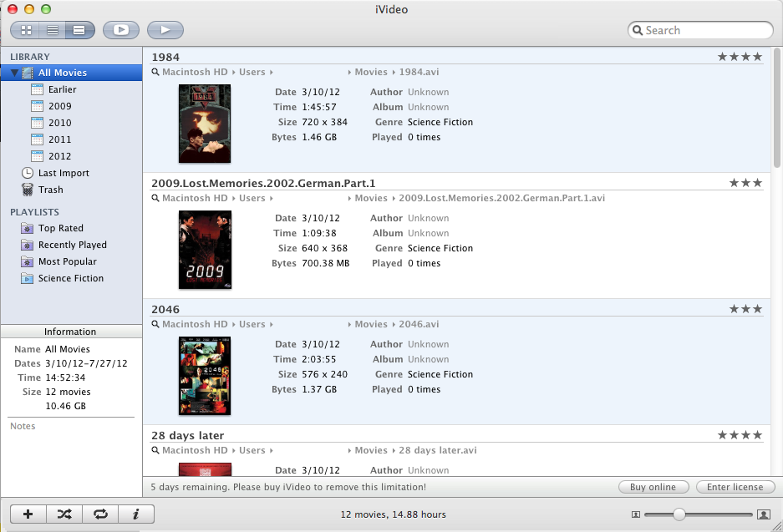
Task: Click the 2009.Lost.Memories.2002.German.Part.1.avi path segment
Action: pos(502,198)
